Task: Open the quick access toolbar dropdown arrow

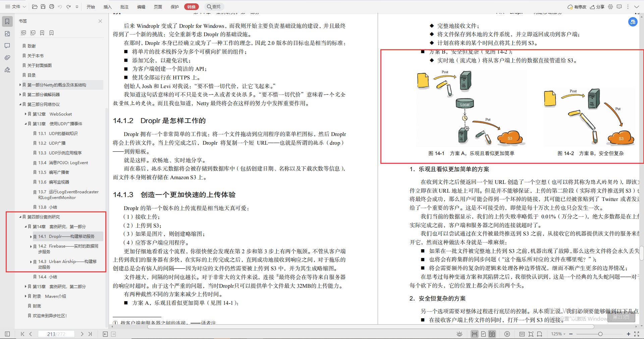Action: tap(77, 7)
